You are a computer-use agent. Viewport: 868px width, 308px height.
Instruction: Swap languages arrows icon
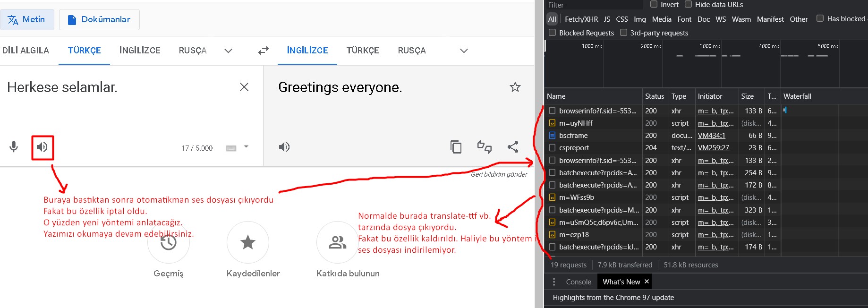click(x=264, y=51)
